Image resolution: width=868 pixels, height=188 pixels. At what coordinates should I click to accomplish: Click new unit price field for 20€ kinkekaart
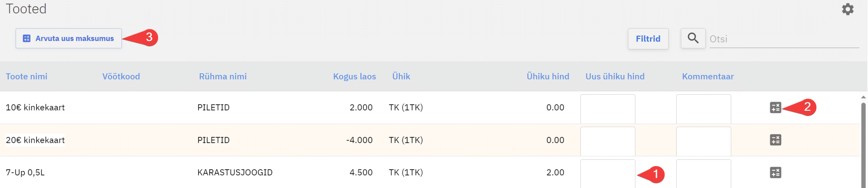pyautogui.click(x=607, y=141)
